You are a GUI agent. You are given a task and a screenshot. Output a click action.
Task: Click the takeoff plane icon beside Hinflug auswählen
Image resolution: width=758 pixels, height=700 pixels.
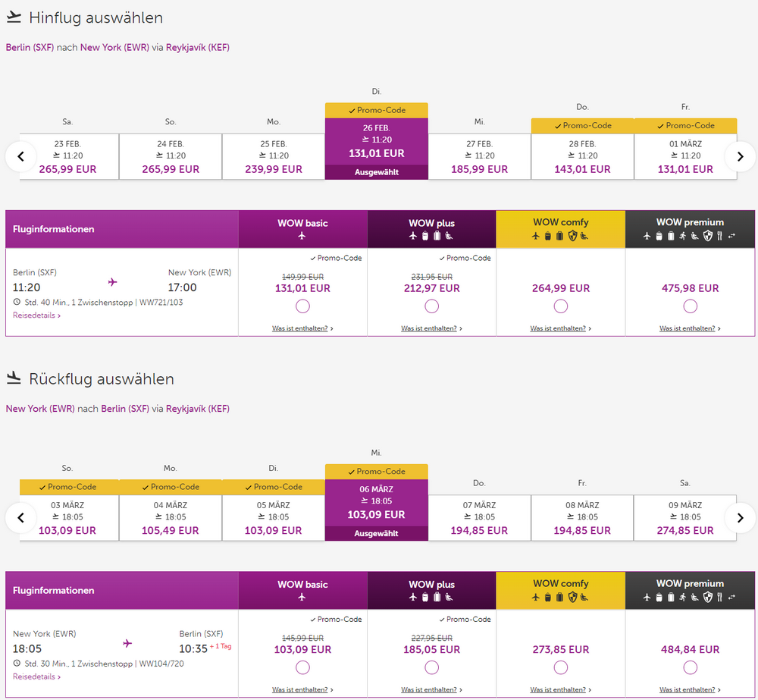[14, 17]
